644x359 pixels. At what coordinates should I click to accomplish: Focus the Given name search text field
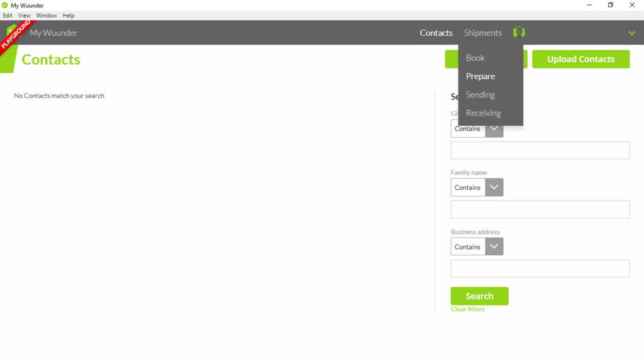pos(540,150)
